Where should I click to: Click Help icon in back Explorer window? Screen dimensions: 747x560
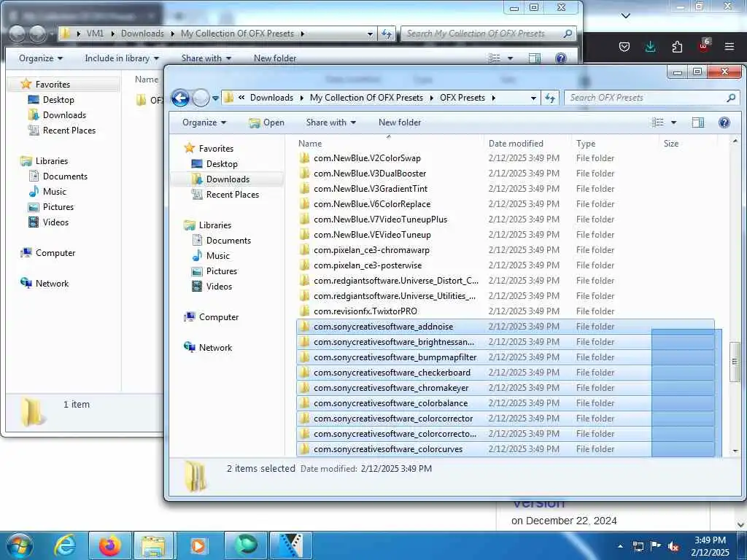click(x=561, y=58)
